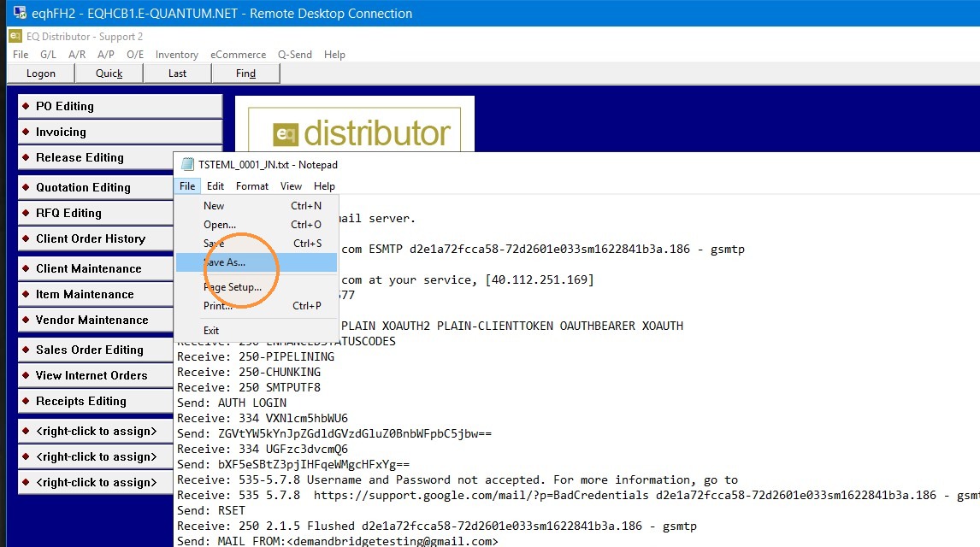This screenshot has height=547, width=980.
Task: Click the 'Receive: 250 SMTPUTF8' line
Action: (249, 387)
